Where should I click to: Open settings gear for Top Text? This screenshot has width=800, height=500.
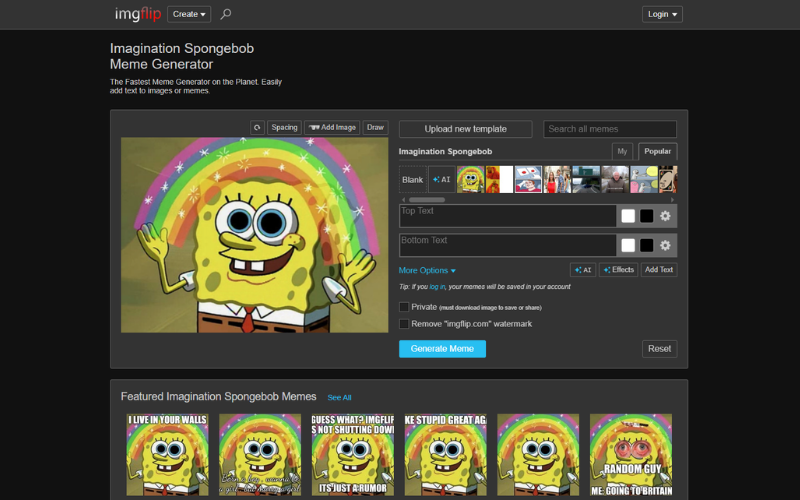click(665, 216)
